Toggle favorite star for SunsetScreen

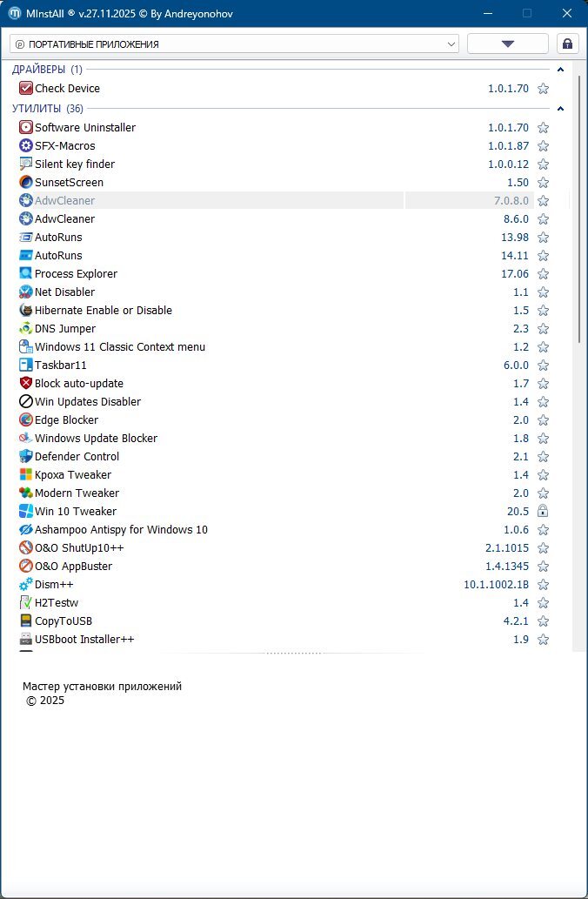543,182
